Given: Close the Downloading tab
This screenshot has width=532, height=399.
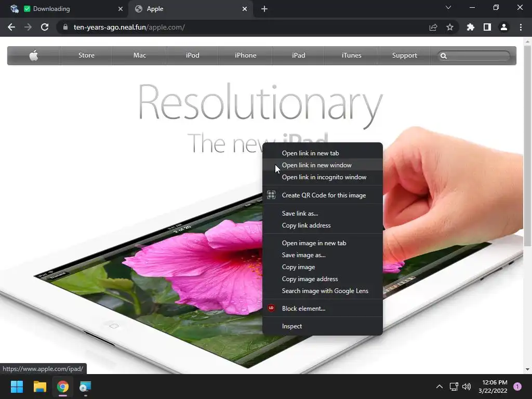Looking at the screenshot, I should [121, 9].
